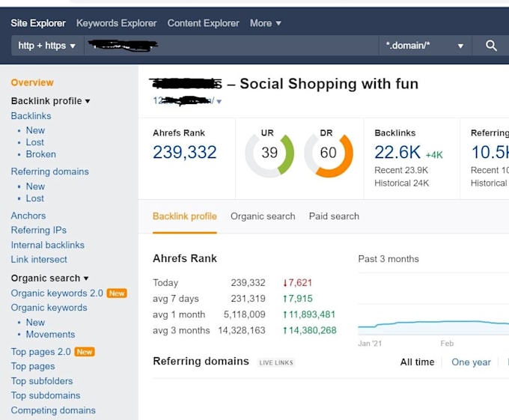Open Top subdomains report

coord(46,395)
